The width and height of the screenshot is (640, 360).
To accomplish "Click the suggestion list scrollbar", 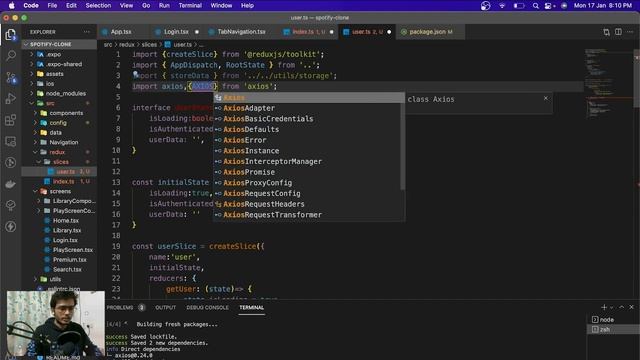I will coord(403,142).
